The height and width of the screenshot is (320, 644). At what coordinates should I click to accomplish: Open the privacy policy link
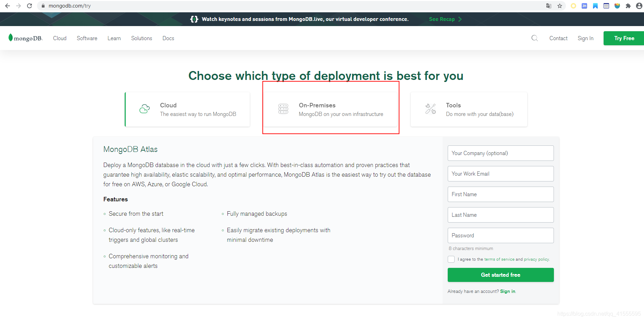coord(536,259)
